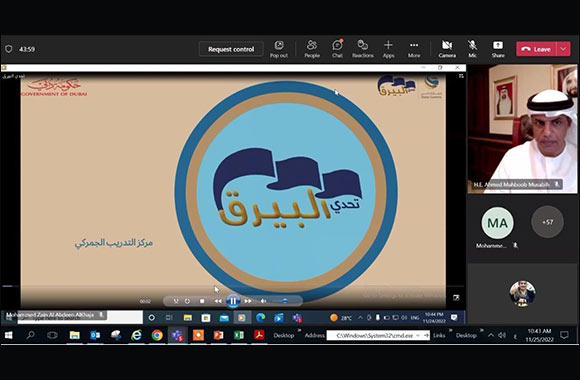This screenshot has width=580, height=380.
Task: Select the MA participant avatar
Action: click(497, 223)
